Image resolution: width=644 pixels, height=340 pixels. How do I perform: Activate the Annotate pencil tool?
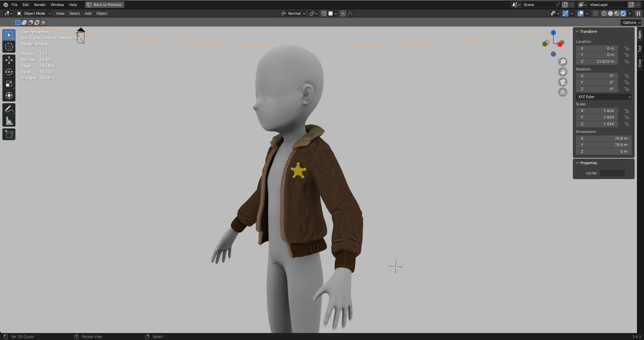pyautogui.click(x=9, y=109)
